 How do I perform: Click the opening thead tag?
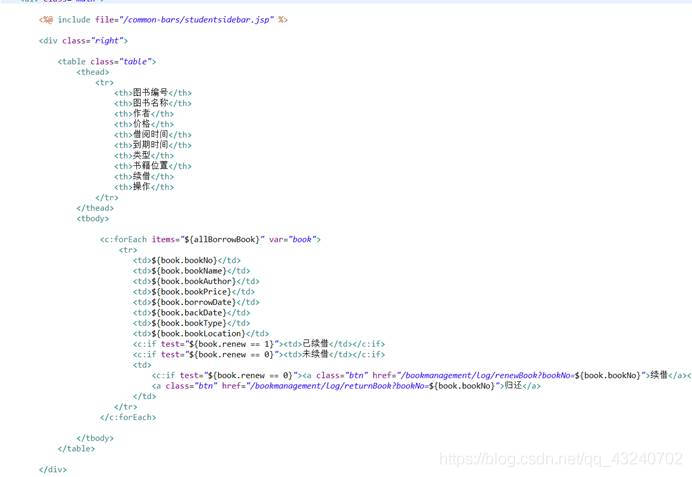(93, 72)
